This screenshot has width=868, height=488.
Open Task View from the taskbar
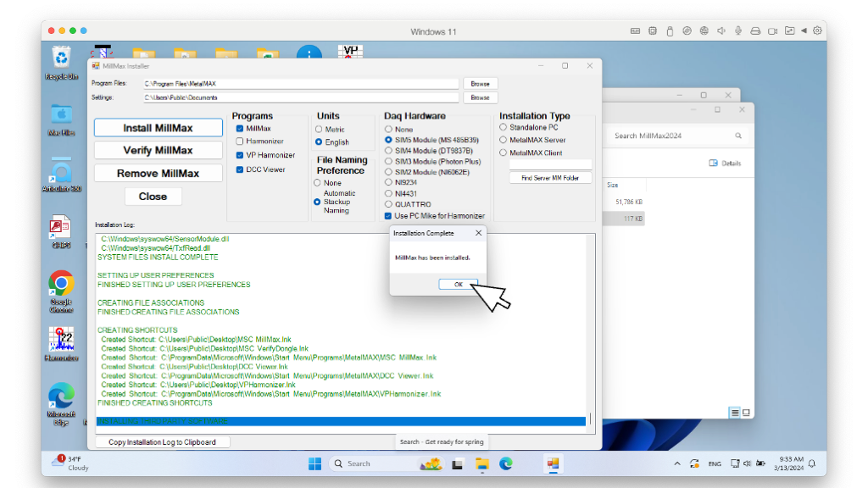(x=457, y=464)
